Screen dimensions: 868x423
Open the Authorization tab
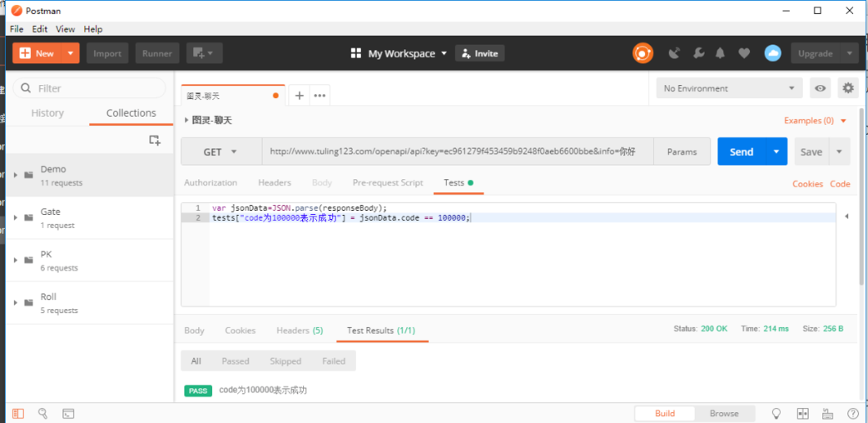tap(211, 182)
